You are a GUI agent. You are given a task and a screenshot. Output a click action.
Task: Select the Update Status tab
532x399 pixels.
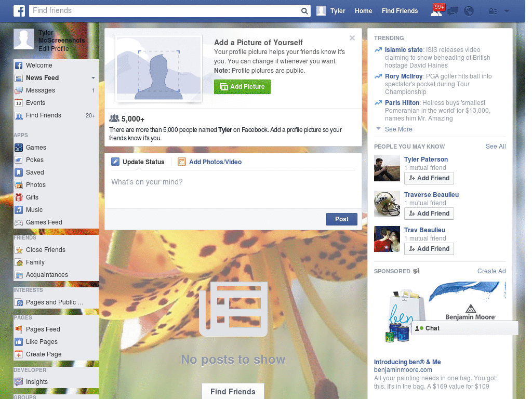point(138,162)
